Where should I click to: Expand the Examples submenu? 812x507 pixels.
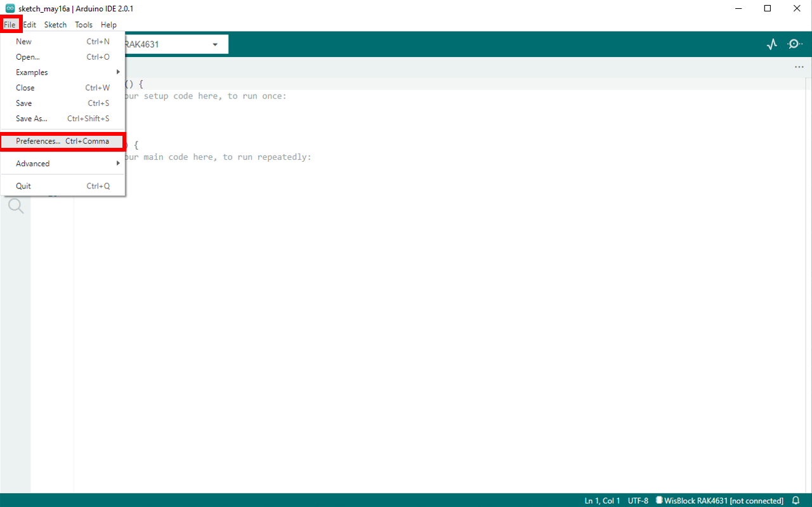click(63, 72)
